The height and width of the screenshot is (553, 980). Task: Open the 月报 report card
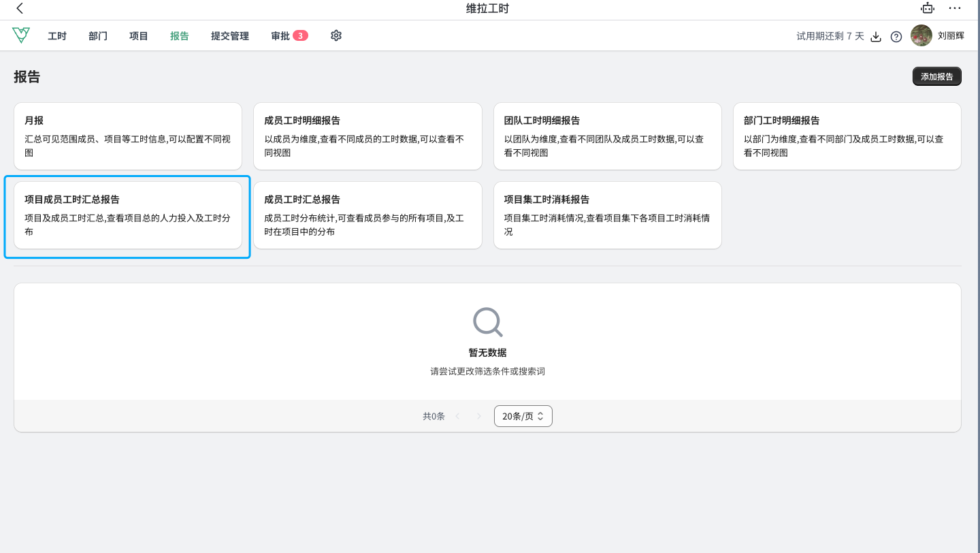pyautogui.click(x=128, y=136)
